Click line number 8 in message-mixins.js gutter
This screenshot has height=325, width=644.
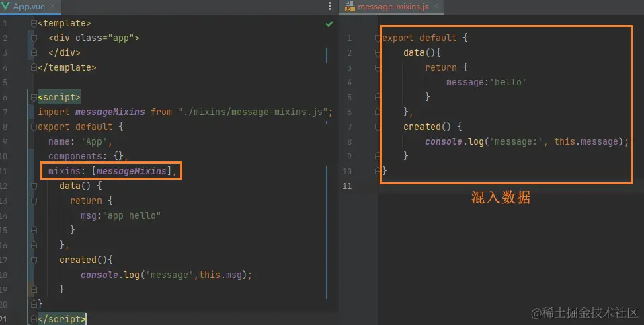(349, 142)
